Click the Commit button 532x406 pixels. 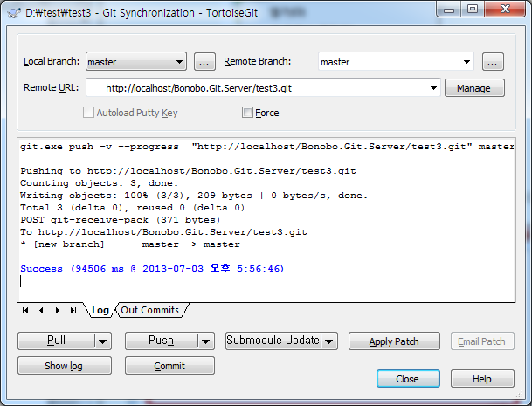(169, 366)
